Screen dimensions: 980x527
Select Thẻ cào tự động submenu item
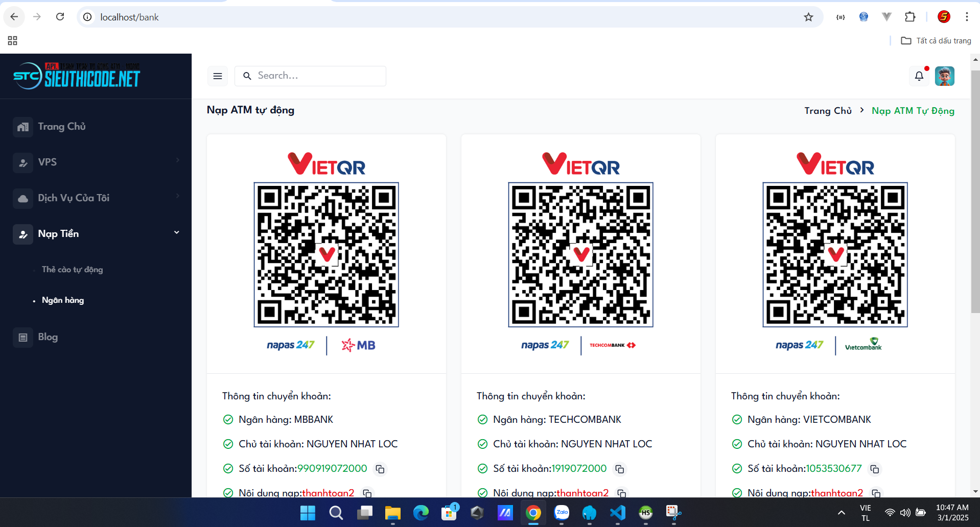[x=72, y=270]
